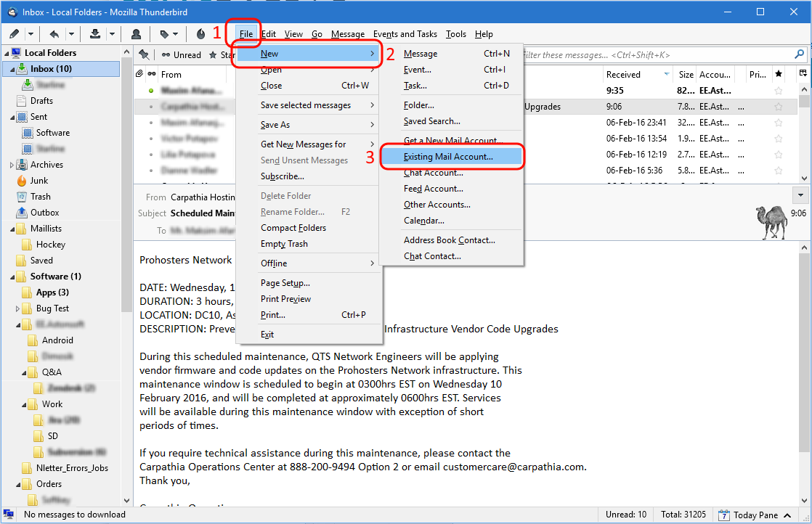Click the read-status glasses column header
This screenshot has width=812, height=524.
[152, 74]
